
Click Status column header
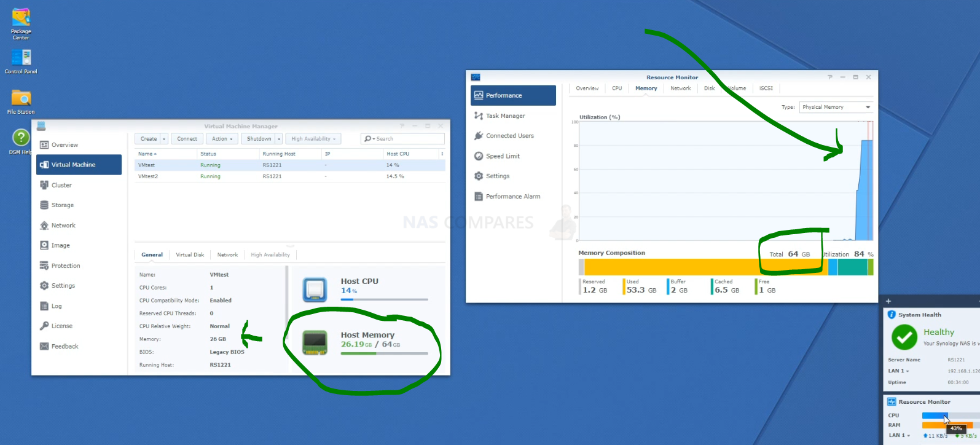228,154
